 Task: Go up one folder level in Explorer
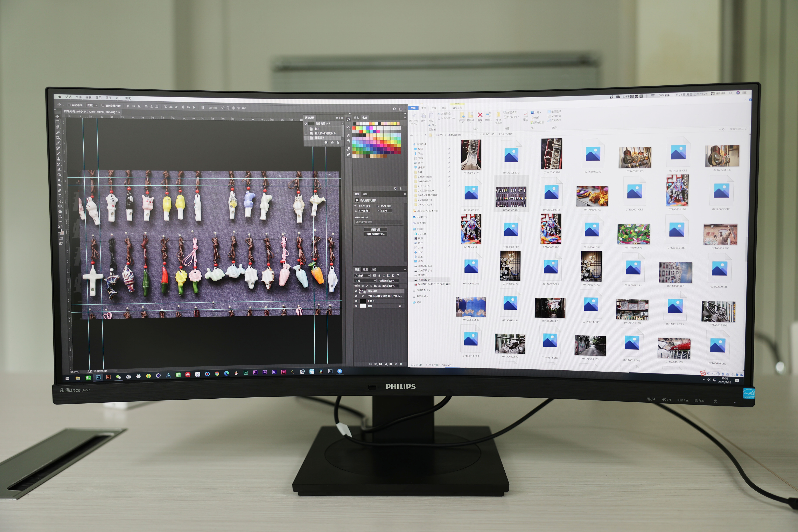coord(426,135)
